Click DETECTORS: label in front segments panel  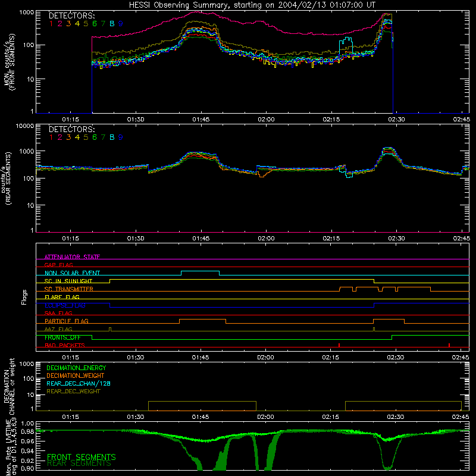[71, 16]
